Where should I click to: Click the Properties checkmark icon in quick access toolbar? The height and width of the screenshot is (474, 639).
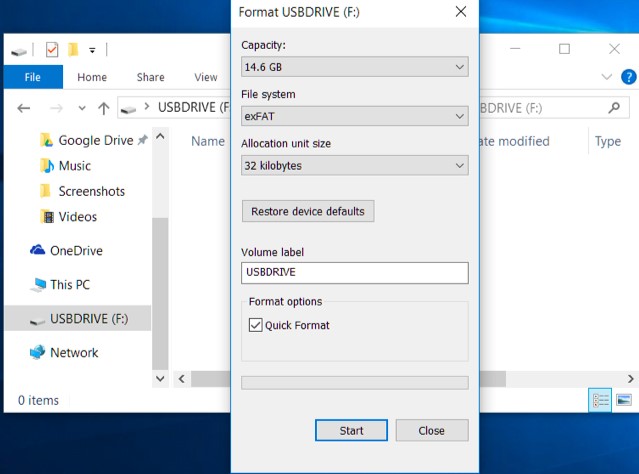click(x=52, y=50)
